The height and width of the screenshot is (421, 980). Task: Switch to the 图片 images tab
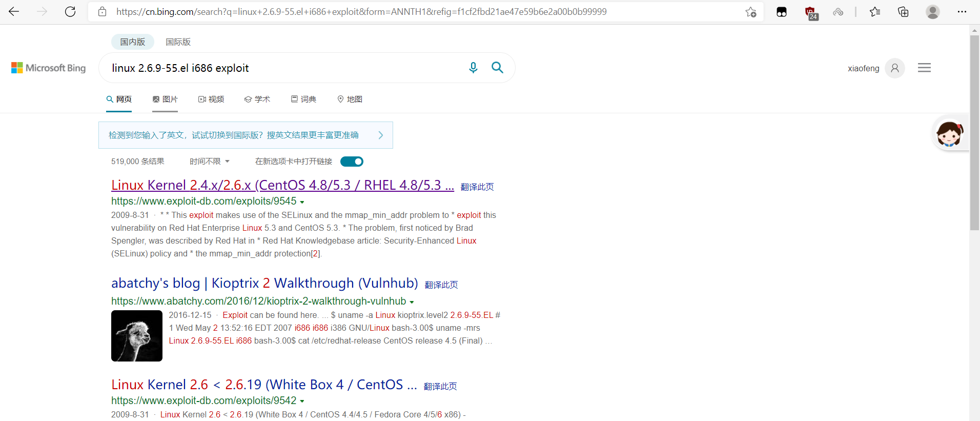[165, 99]
